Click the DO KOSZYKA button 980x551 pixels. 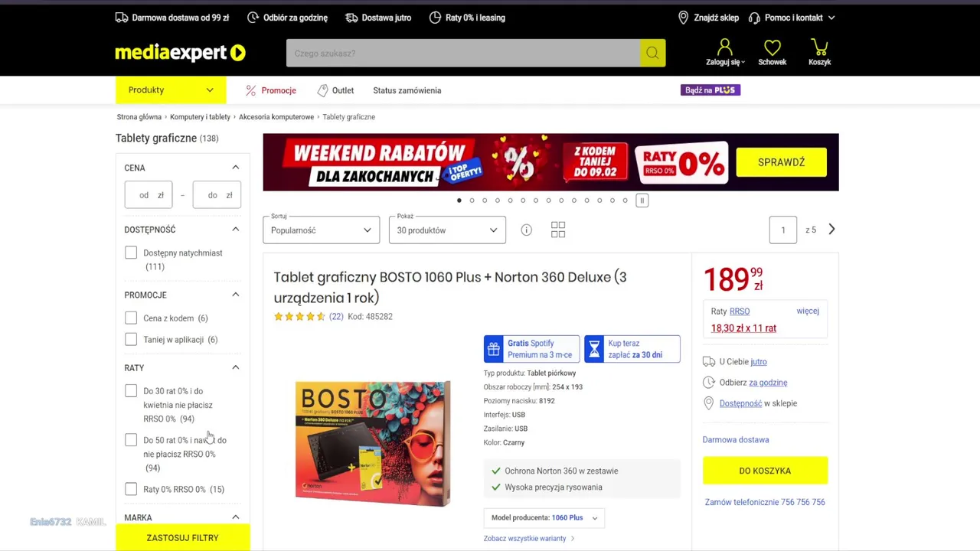[x=765, y=471]
